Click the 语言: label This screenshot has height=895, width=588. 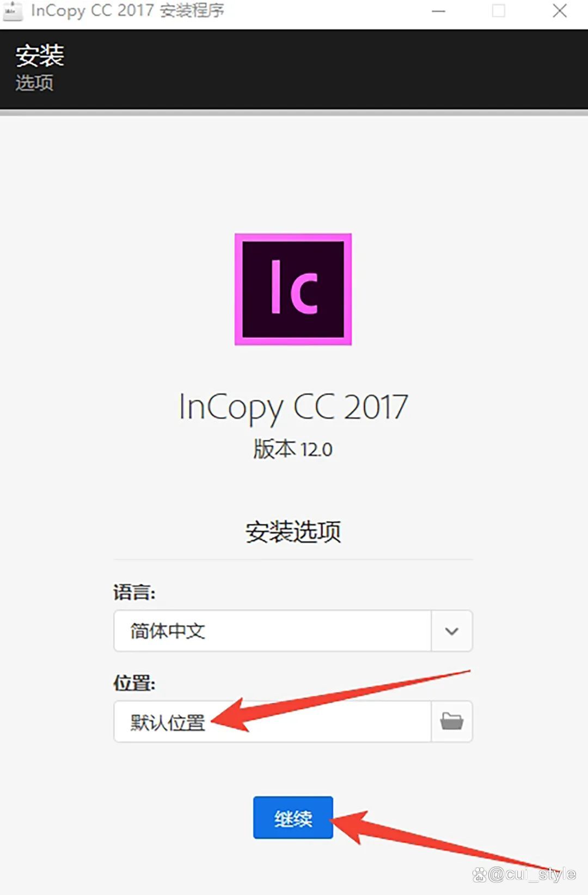tap(134, 592)
